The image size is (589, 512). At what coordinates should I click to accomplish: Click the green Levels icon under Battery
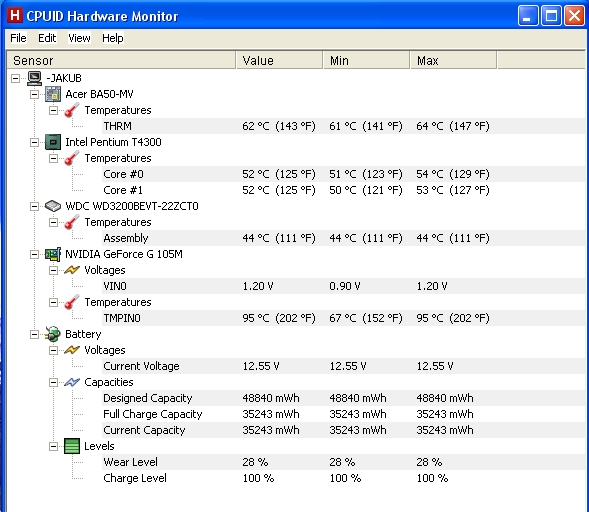click(72, 446)
